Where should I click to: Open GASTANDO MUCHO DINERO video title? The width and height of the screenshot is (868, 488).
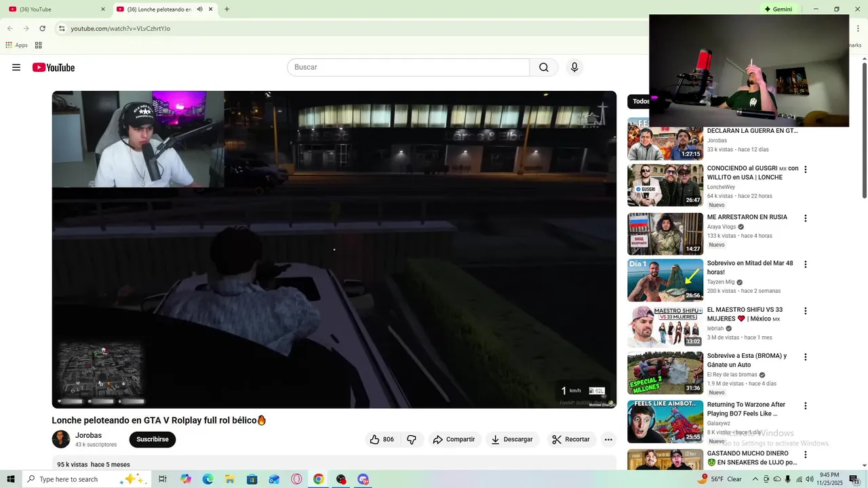pos(752,457)
